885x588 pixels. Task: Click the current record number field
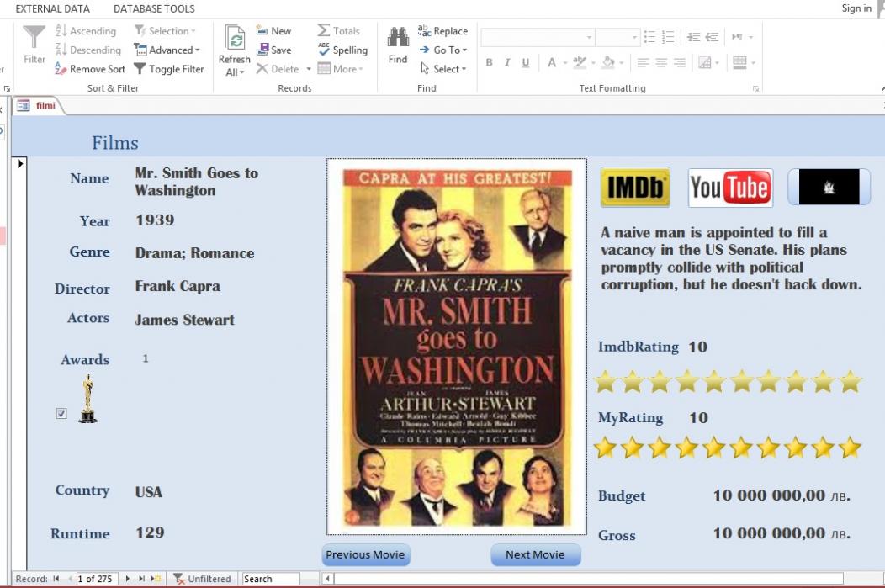tap(97, 579)
